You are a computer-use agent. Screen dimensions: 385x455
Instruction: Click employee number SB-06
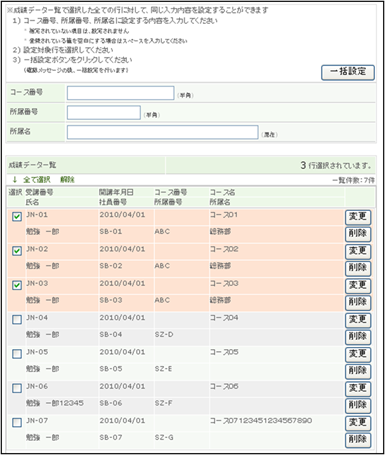pyautogui.click(x=111, y=403)
